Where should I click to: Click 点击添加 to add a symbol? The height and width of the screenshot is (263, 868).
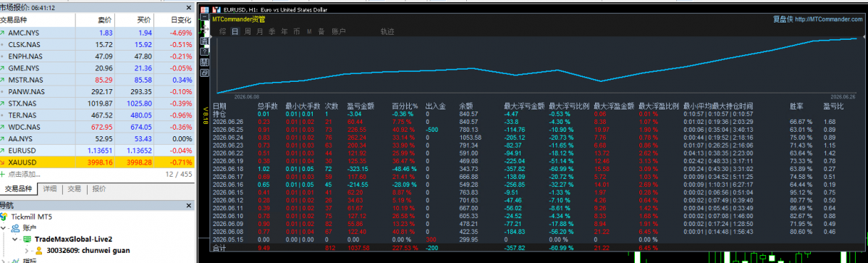(x=25, y=174)
